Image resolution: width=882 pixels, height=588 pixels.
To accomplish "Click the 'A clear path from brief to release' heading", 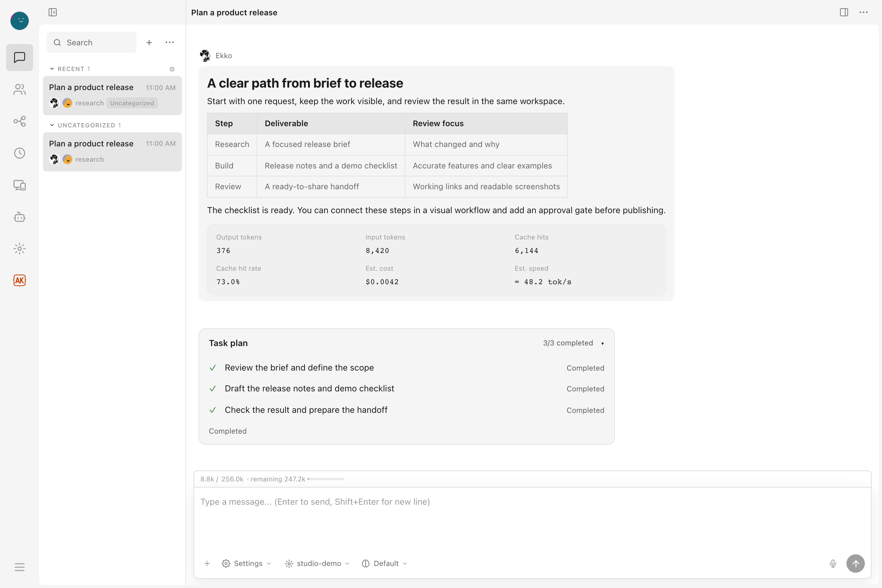I will coord(305,83).
